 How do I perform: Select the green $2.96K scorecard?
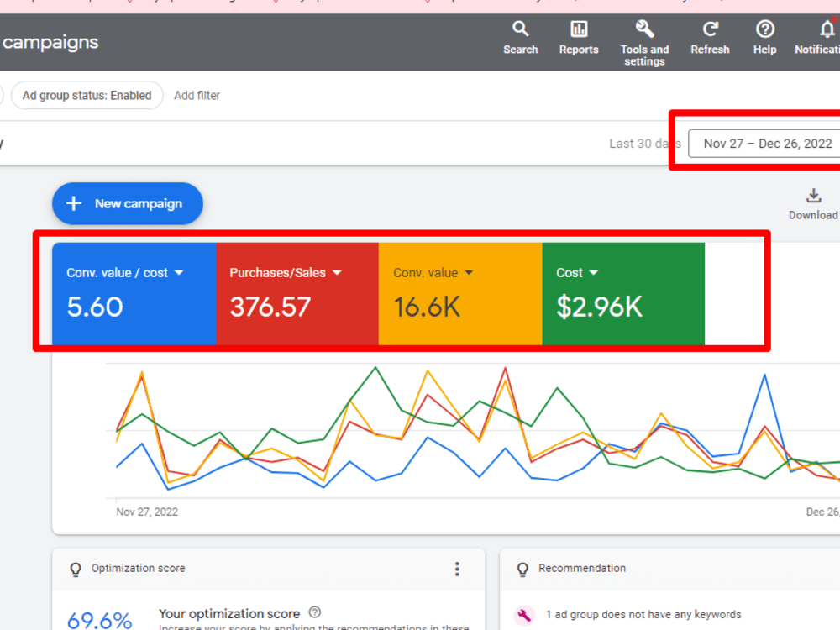pos(623,293)
